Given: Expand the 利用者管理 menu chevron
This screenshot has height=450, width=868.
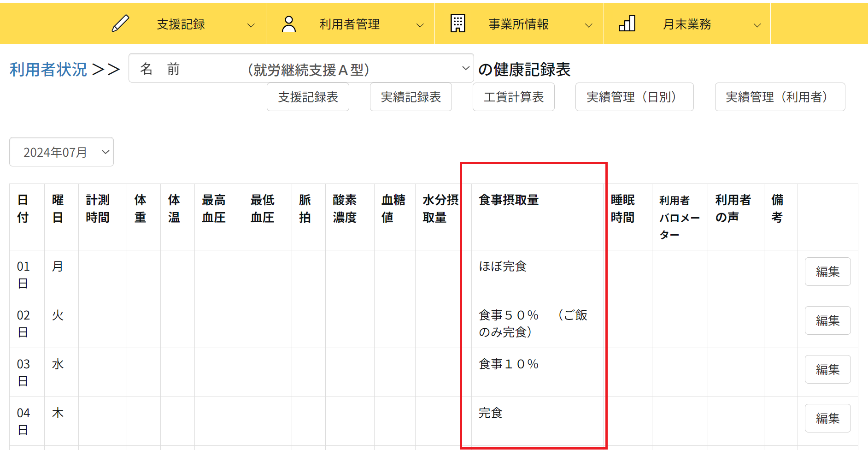Looking at the screenshot, I should click(x=420, y=25).
